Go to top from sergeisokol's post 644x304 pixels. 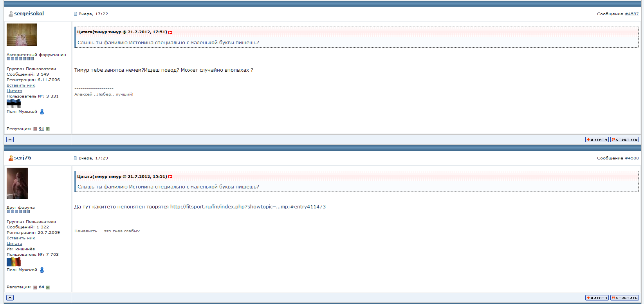pos(10,139)
